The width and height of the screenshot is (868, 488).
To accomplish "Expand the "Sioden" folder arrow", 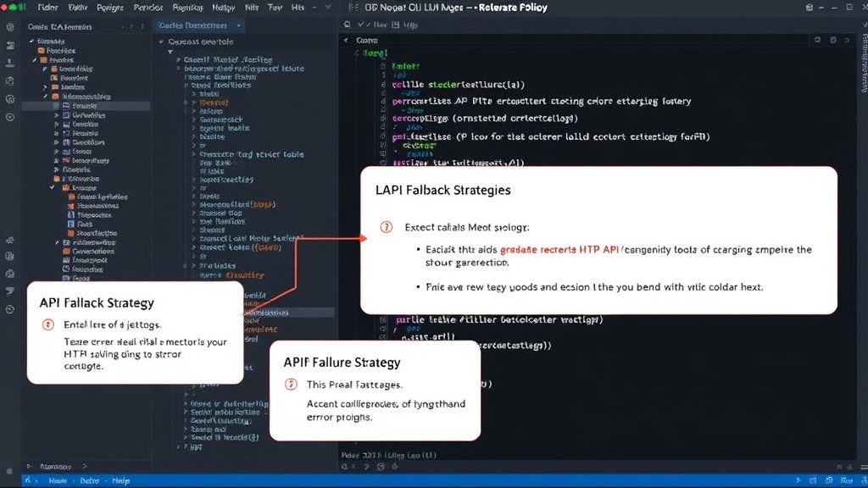I will pyautogui.click(x=46, y=87).
